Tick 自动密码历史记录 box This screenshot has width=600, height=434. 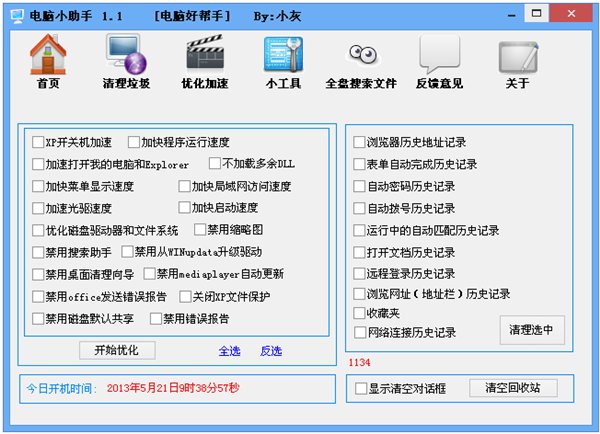point(359,186)
